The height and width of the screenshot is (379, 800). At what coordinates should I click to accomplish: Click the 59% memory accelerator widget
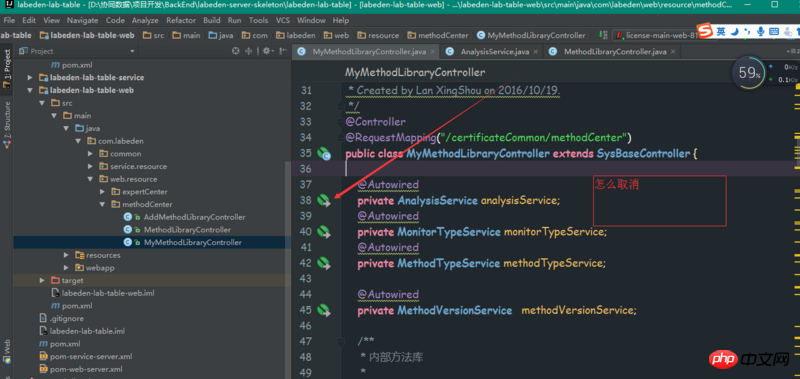tap(749, 73)
